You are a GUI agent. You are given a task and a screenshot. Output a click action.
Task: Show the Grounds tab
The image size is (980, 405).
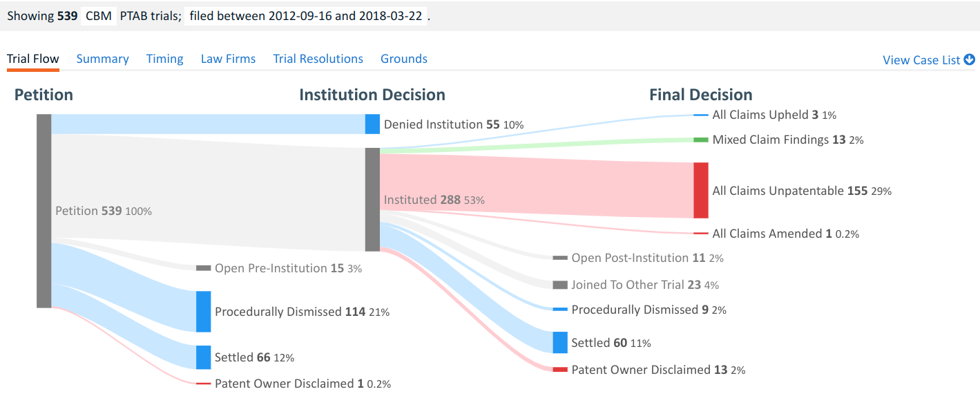pos(403,59)
